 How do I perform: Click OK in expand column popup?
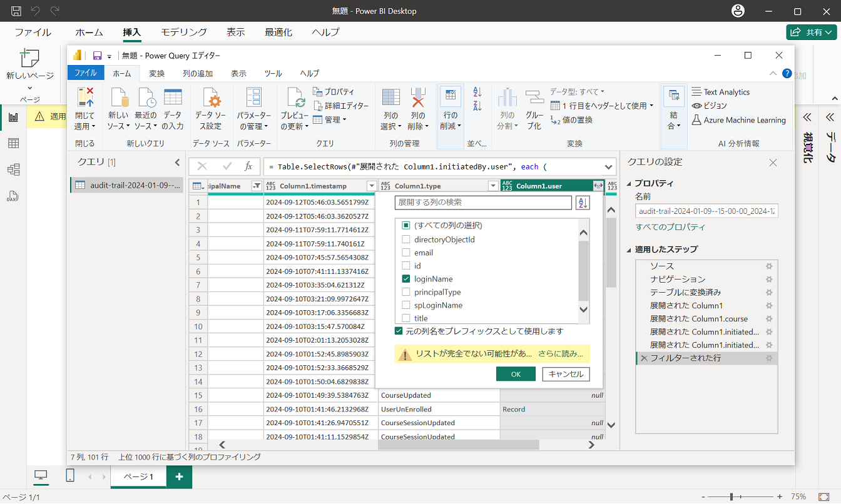pyautogui.click(x=516, y=374)
